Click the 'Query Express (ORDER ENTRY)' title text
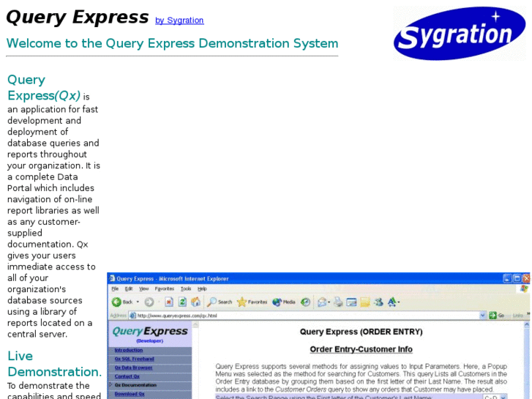 361,332
